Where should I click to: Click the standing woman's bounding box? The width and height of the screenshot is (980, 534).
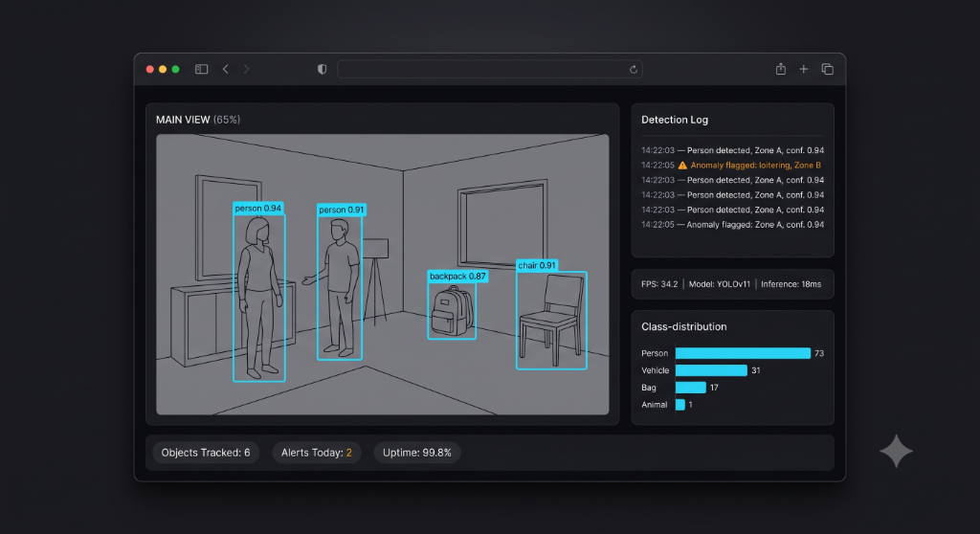[258, 298]
